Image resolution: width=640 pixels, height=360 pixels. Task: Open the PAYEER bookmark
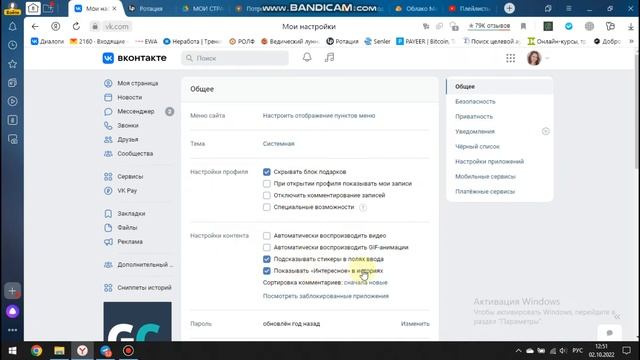pos(425,41)
